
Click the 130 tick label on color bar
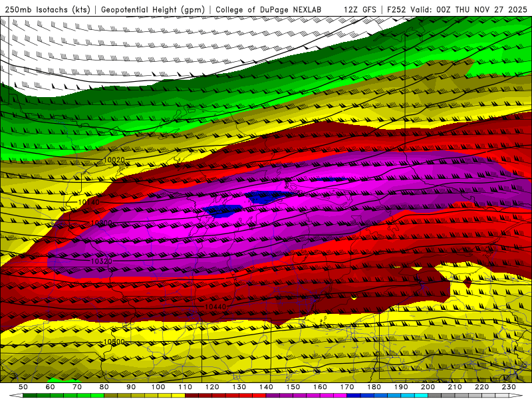point(239,387)
